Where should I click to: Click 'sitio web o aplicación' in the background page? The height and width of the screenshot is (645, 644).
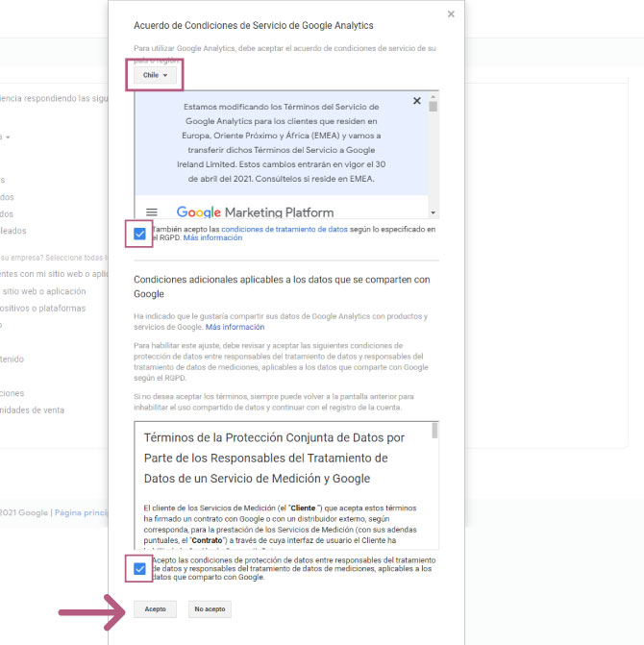[x=44, y=291]
